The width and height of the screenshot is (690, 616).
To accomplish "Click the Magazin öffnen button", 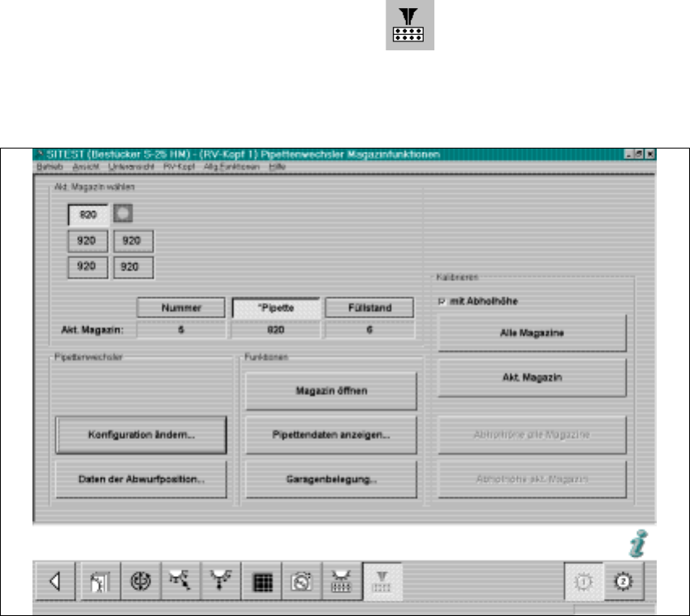I will [x=331, y=390].
